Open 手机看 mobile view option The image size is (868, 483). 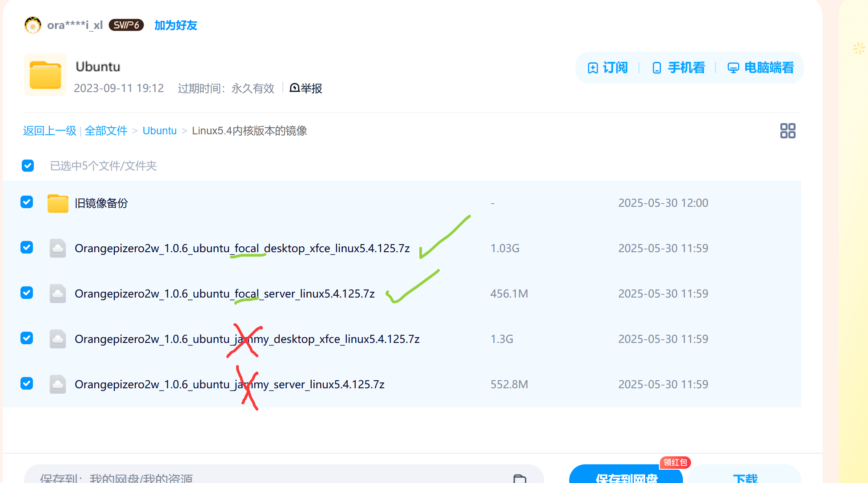pos(679,68)
